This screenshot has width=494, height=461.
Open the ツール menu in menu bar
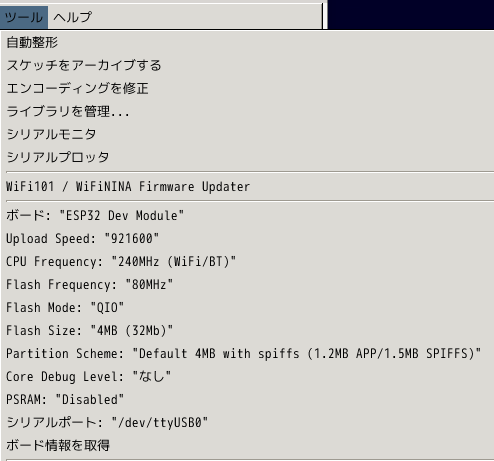click(24, 17)
